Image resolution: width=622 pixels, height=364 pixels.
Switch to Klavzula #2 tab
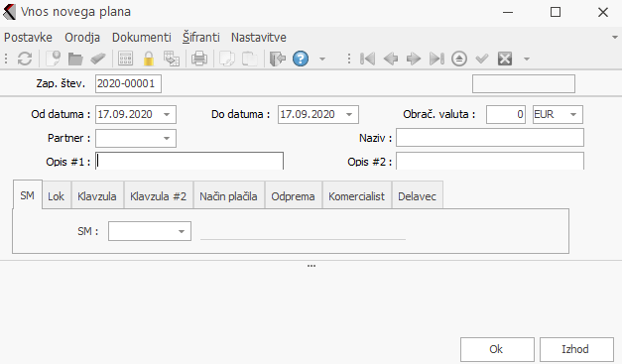[x=159, y=196]
